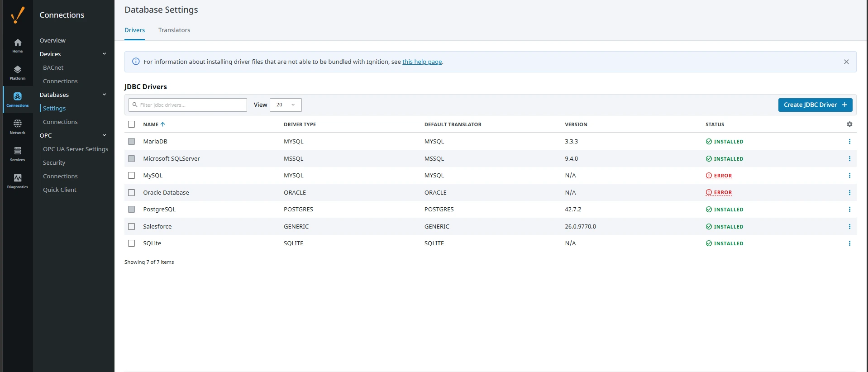Tick the PostgreSQL driver checkbox
This screenshot has height=372, width=868.
point(132,210)
